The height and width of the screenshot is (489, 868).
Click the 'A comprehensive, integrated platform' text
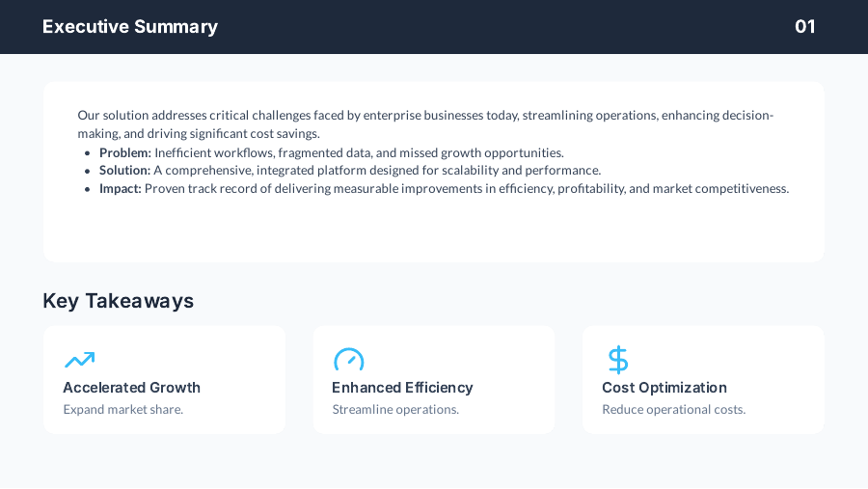(377, 171)
